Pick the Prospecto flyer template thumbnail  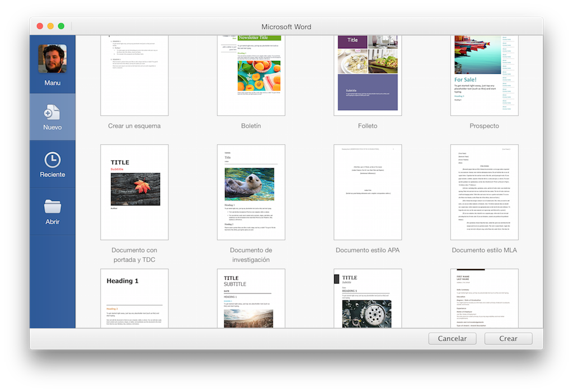[x=484, y=74]
